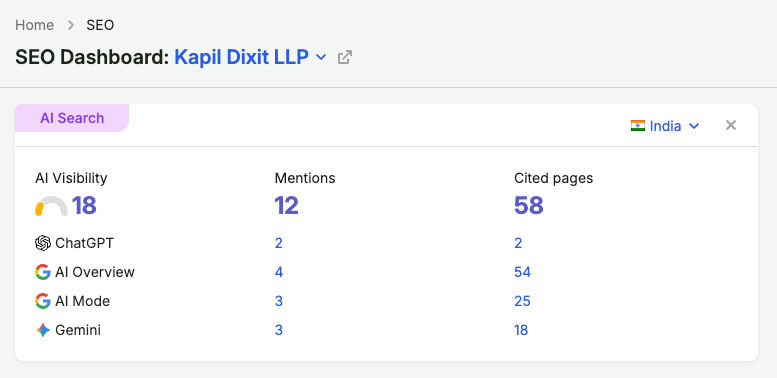This screenshot has height=378, width=777.
Task: Go to Home in the breadcrumb
Action: point(35,25)
